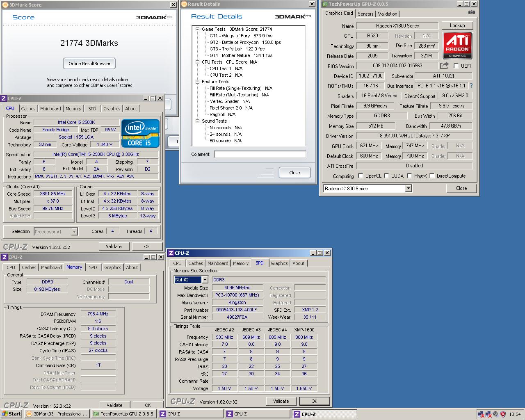Screen dimensions: 525x420
Task: Click the 21774 3DMarks score text
Action: 89,43
